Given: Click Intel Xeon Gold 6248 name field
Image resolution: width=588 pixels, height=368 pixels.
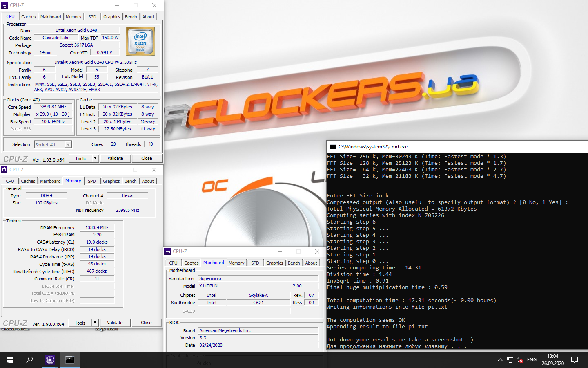Looking at the screenshot, I should (77, 30).
